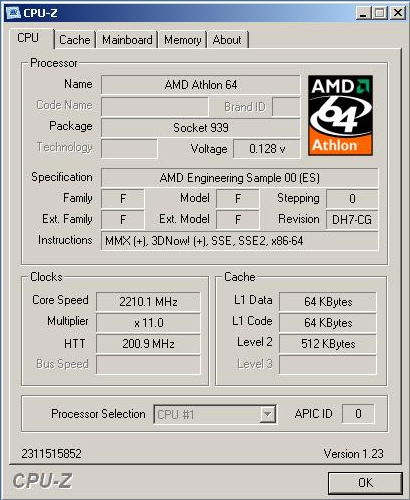Click the Name field showing AMD Athlon 64

pyautogui.click(x=201, y=85)
